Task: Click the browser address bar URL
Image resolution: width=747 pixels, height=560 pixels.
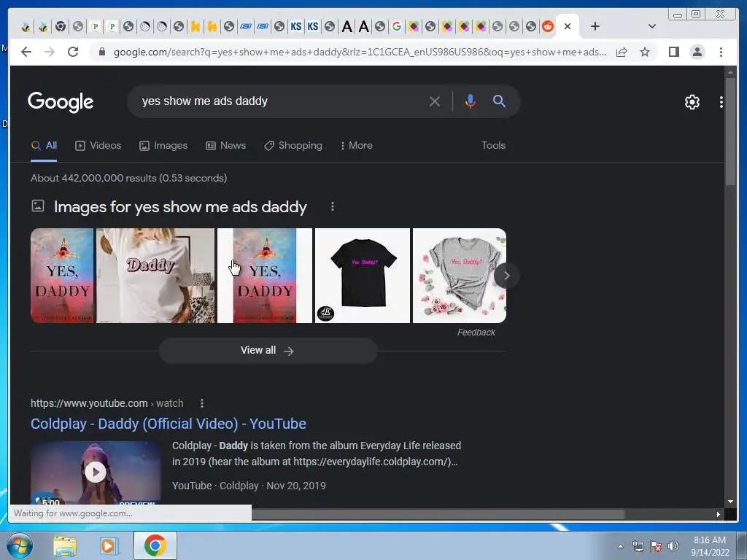Action: point(360,52)
